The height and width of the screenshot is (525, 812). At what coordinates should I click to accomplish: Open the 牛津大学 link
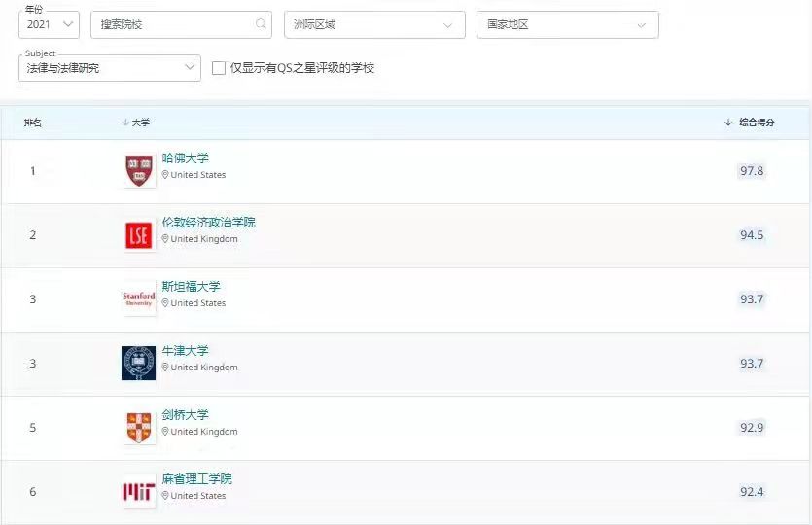(x=185, y=351)
